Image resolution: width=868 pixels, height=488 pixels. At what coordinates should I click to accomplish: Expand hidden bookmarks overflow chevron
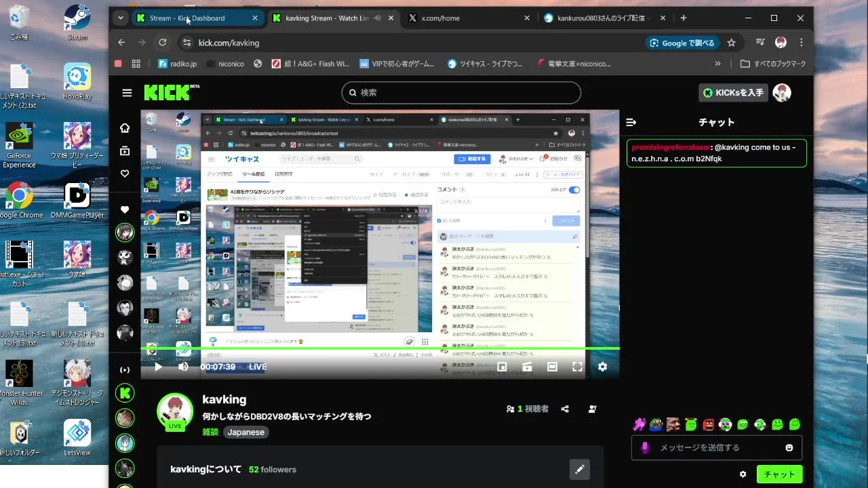pyautogui.click(x=718, y=64)
